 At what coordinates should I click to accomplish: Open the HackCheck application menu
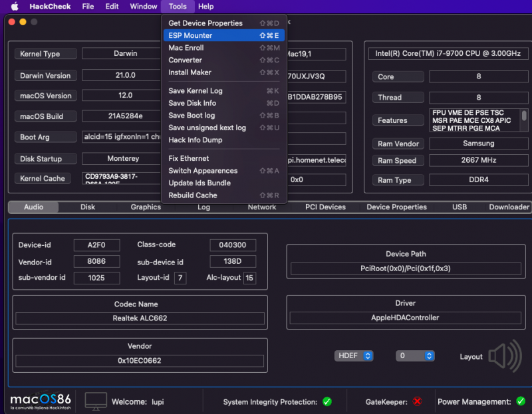(50, 7)
